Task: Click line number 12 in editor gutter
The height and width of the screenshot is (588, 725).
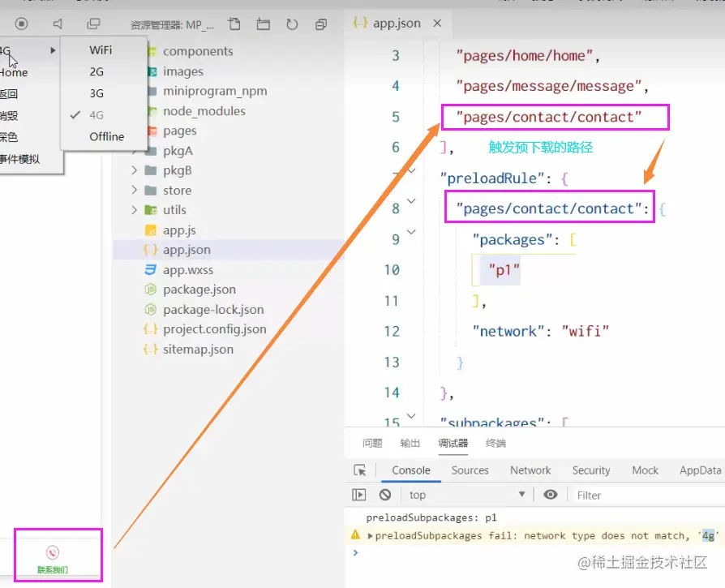Action: pyautogui.click(x=392, y=332)
